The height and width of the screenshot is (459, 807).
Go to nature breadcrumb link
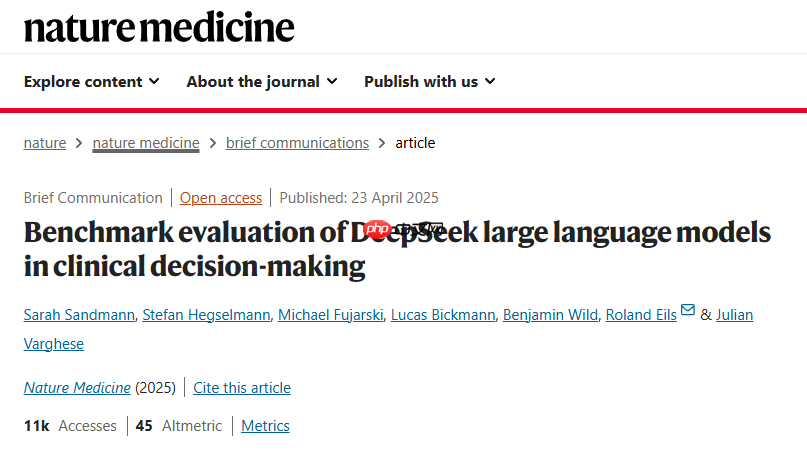click(45, 143)
